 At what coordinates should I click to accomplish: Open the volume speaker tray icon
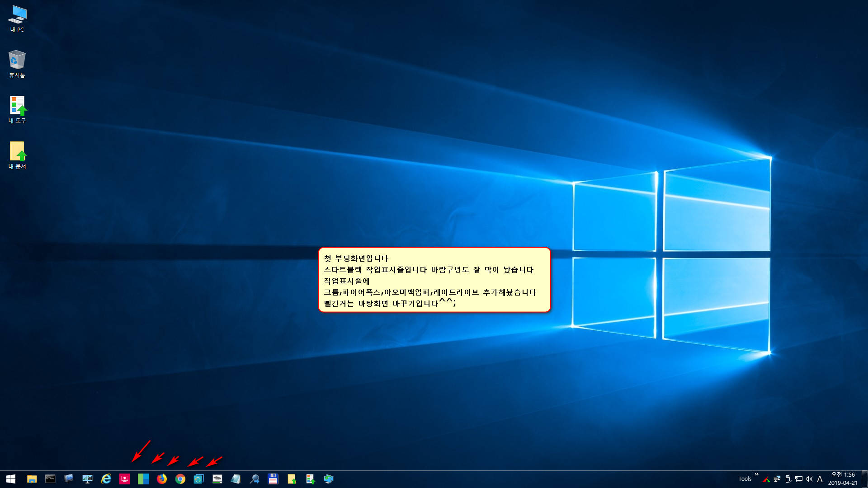coord(809,479)
